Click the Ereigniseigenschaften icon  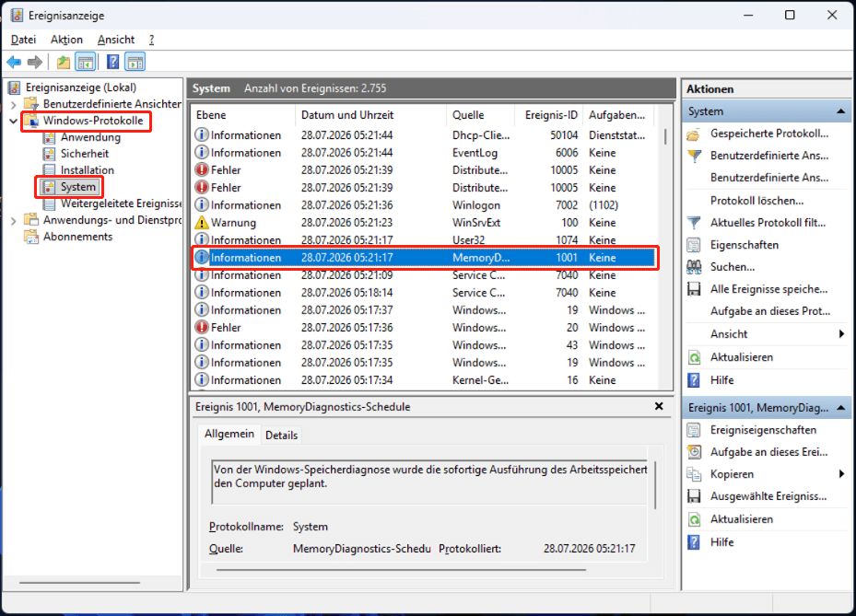tap(694, 430)
